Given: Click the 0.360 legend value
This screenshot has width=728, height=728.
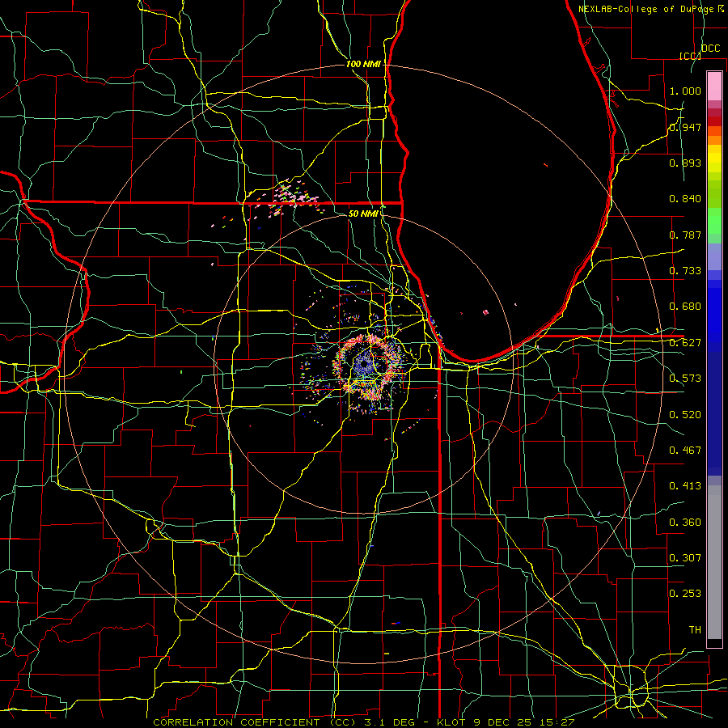Looking at the screenshot, I should click(685, 523).
